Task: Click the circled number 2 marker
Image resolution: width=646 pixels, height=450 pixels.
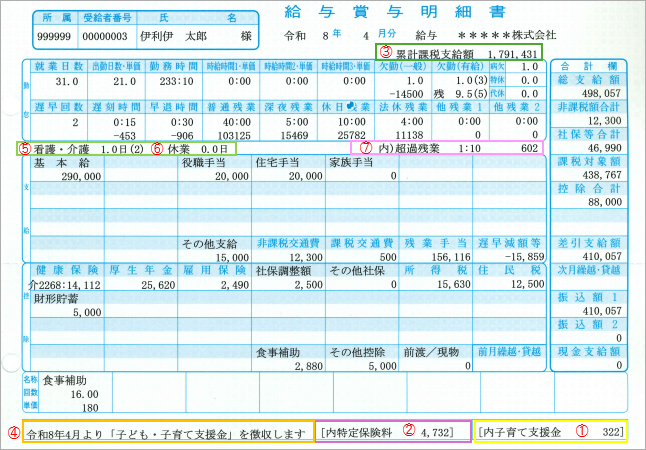Action: pos(408,431)
